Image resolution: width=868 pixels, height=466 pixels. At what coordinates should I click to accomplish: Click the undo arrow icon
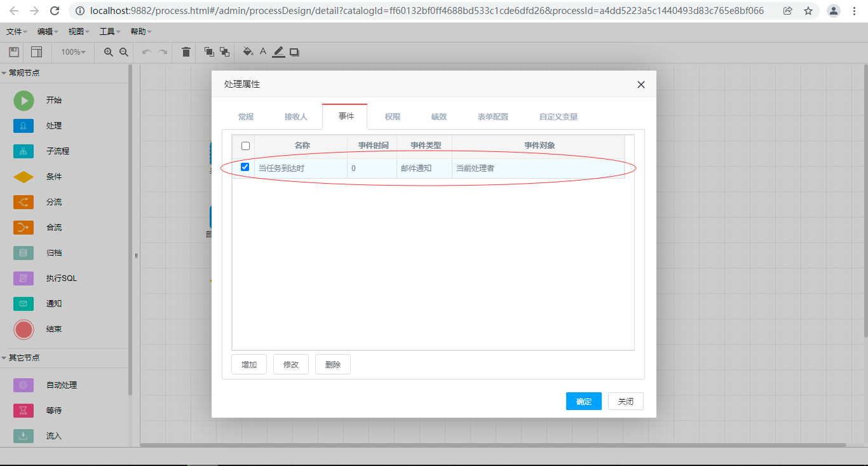(x=146, y=52)
